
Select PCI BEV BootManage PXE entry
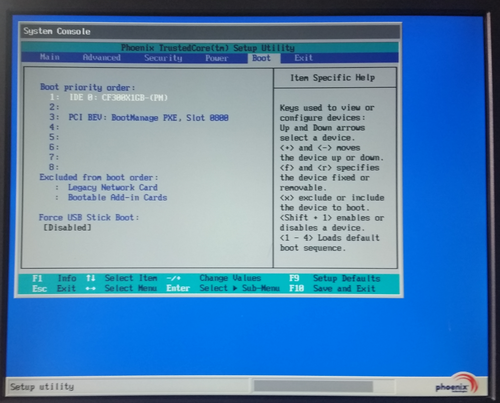coord(149,118)
